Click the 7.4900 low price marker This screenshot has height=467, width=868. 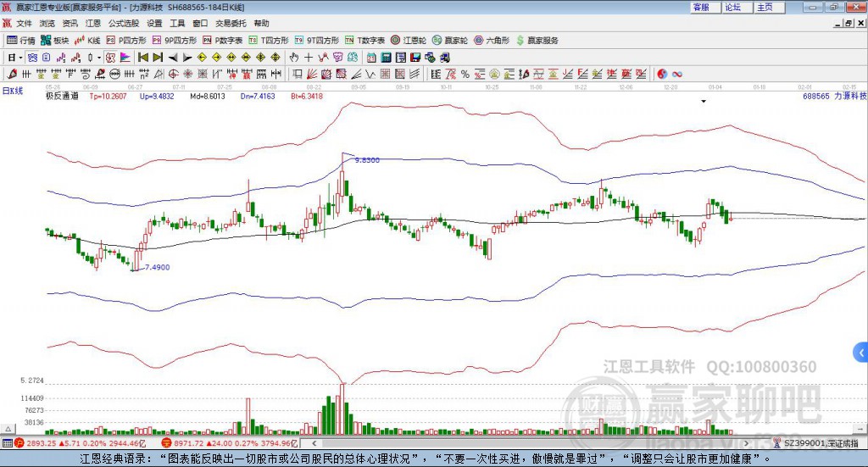pos(157,267)
